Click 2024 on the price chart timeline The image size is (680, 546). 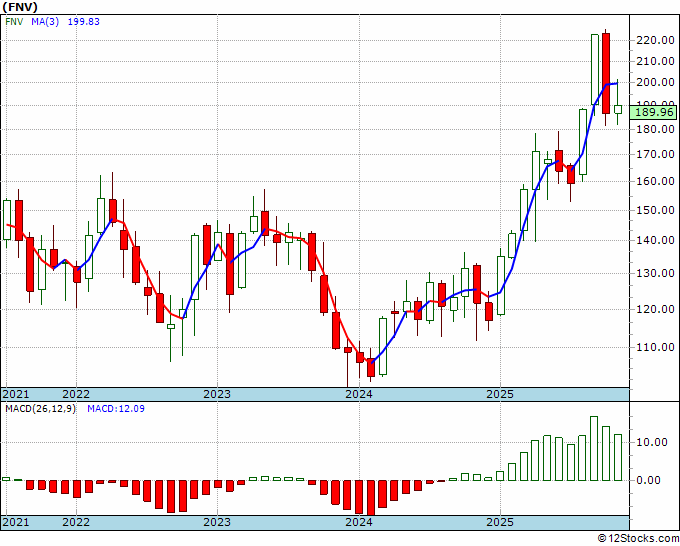[359, 394]
